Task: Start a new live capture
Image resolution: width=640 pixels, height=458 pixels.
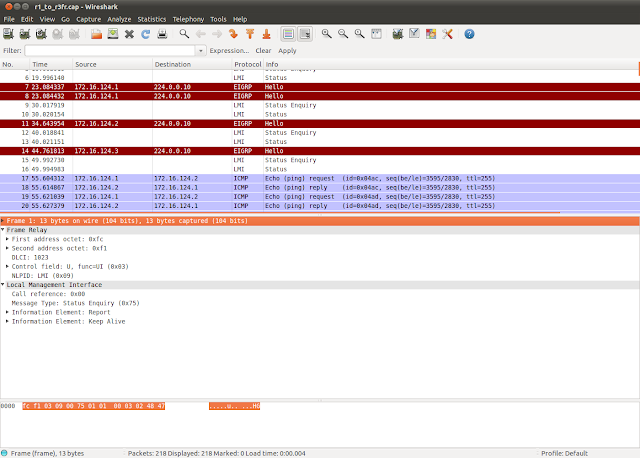Action: (x=41, y=34)
